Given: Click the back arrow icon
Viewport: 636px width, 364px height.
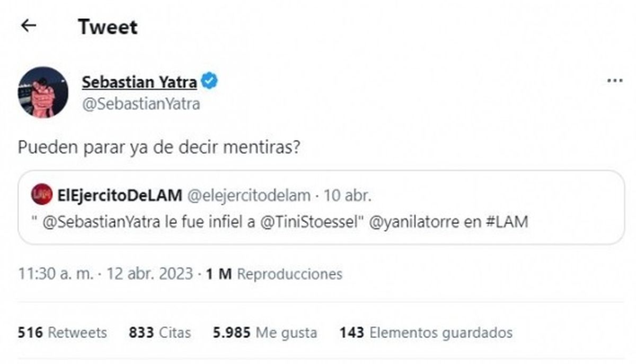Looking at the screenshot, I should pyautogui.click(x=29, y=26).
